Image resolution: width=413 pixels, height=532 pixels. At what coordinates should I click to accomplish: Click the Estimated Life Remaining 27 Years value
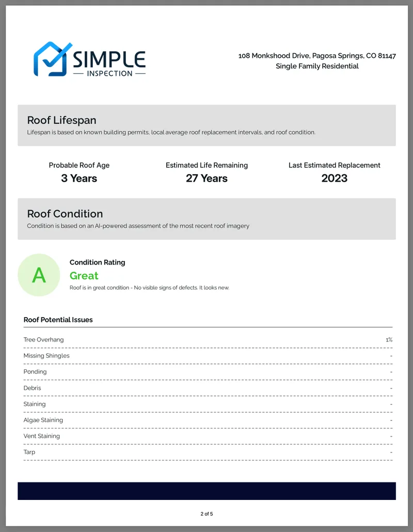(x=206, y=178)
